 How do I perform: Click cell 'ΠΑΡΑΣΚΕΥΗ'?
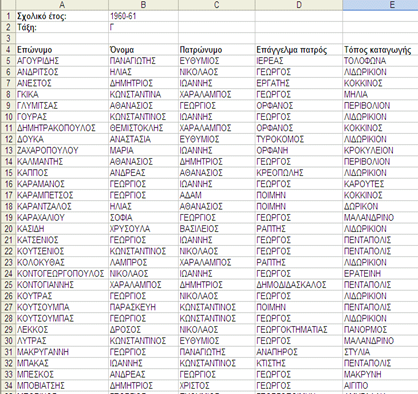pos(143,307)
